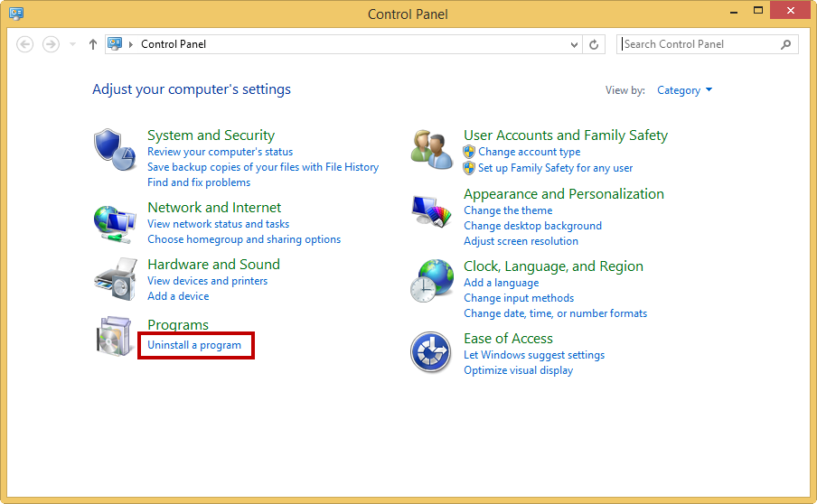Screen dimensions: 817x504
Task: Open recent locations dropdown arrow
Action: [x=73, y=44]
